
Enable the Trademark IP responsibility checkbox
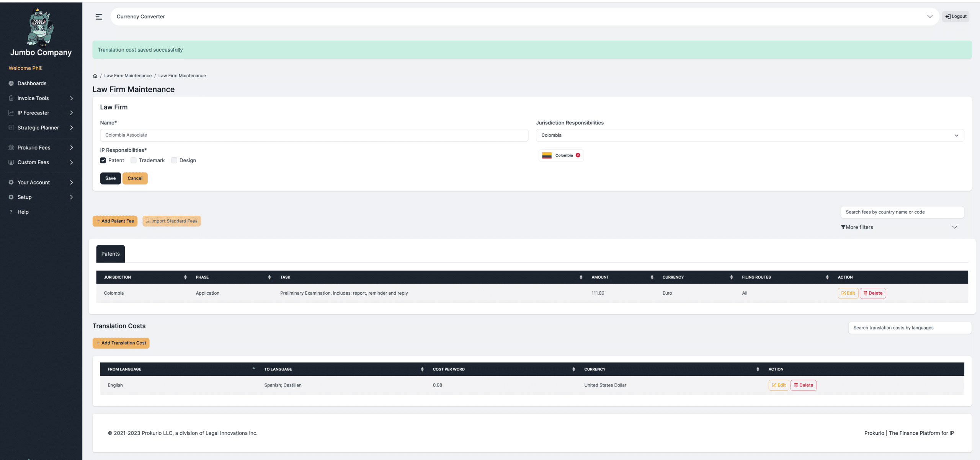(133, 161)
